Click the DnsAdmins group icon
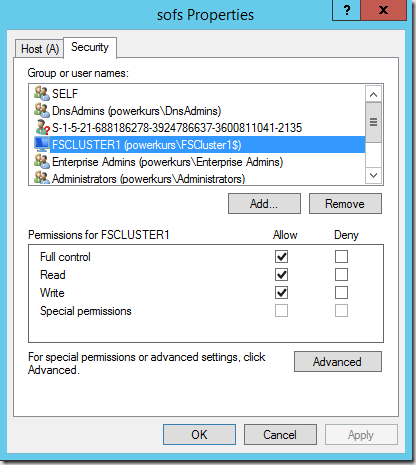 point(42,110)
